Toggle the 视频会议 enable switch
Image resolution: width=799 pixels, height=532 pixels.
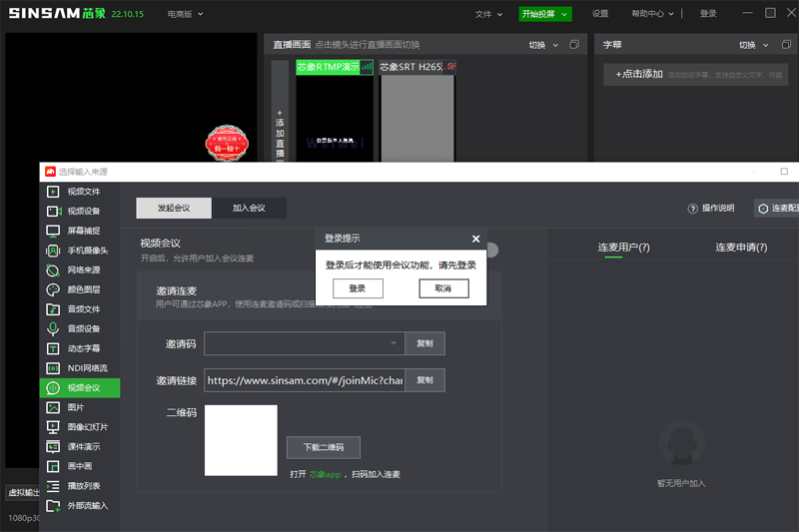click(x=491, y=250)
